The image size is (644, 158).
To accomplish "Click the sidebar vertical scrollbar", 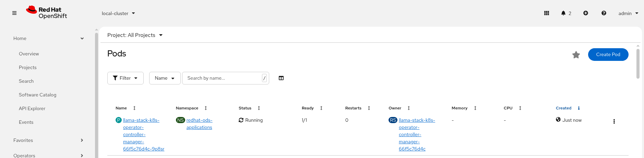I will point(96,95).
